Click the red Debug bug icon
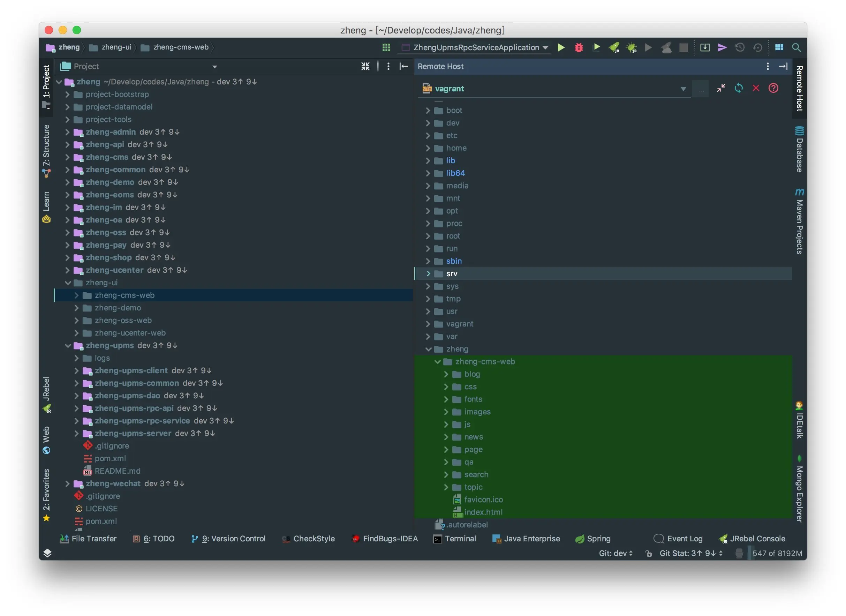The image size is (846, 616). [579, 47]
